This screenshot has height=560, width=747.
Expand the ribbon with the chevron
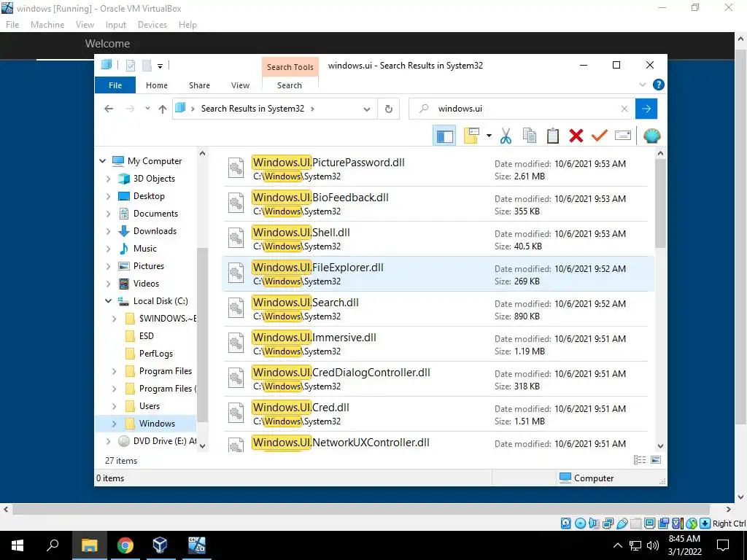pos(642,85)
